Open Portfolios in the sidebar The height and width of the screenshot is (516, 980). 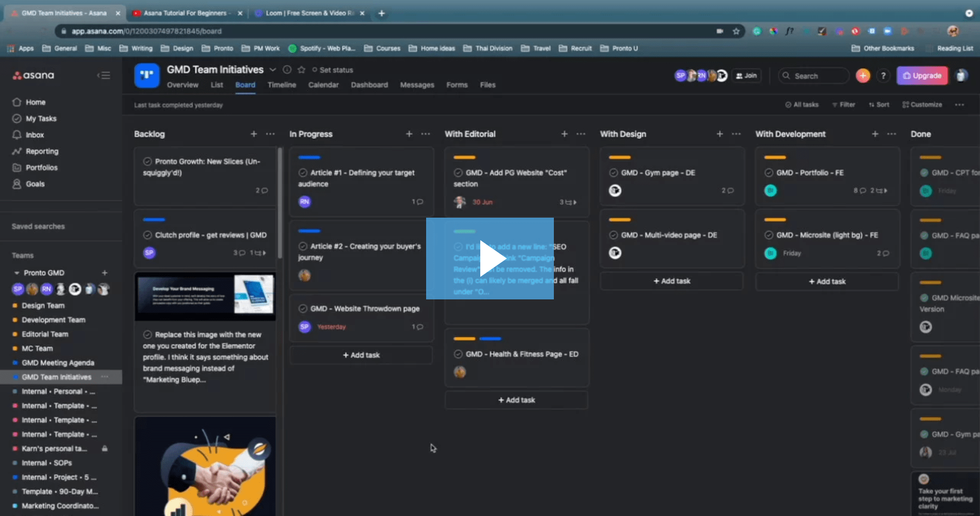tap(41, 168)
